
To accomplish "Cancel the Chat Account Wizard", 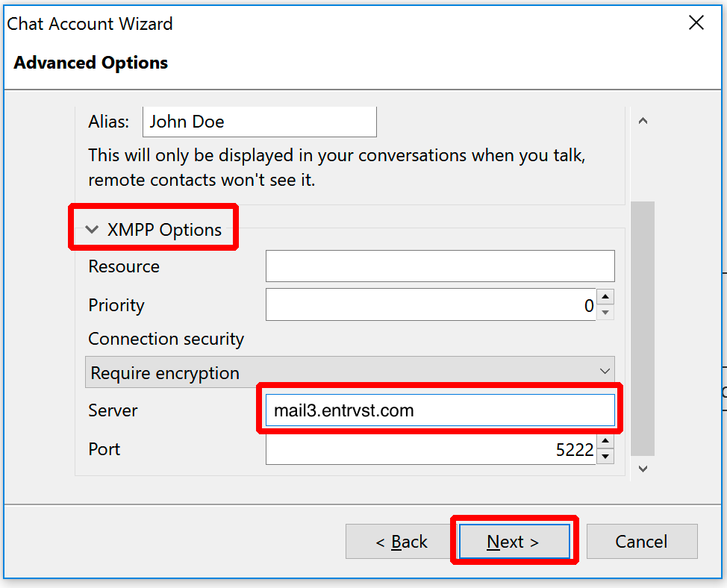I will (642, 541).
